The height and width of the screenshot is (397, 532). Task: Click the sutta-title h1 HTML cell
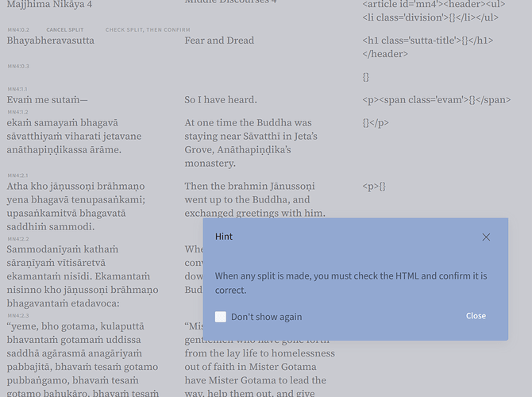click(427, 47)
